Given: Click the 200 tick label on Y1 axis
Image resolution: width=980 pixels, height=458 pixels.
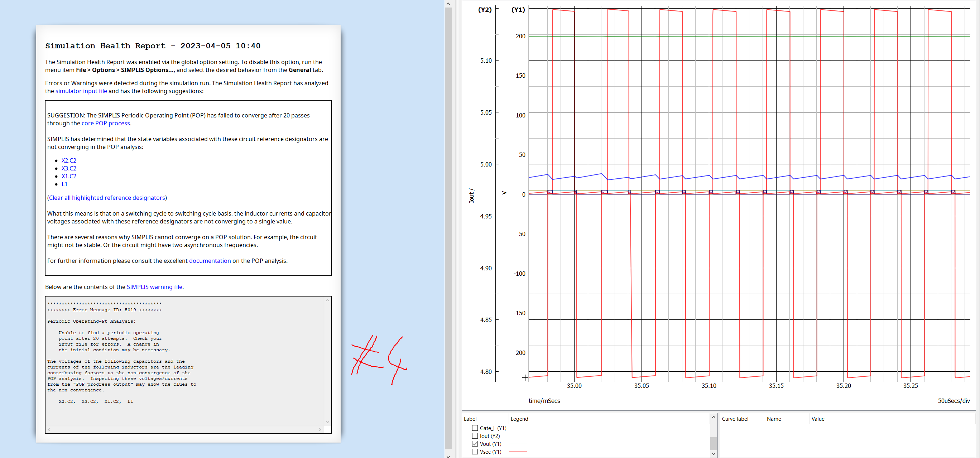Looking at the screenshot, I should (520, 36).
